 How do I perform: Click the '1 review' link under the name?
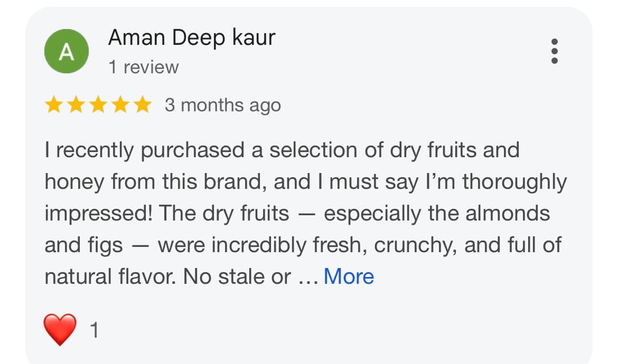click(x=144, y=66)
